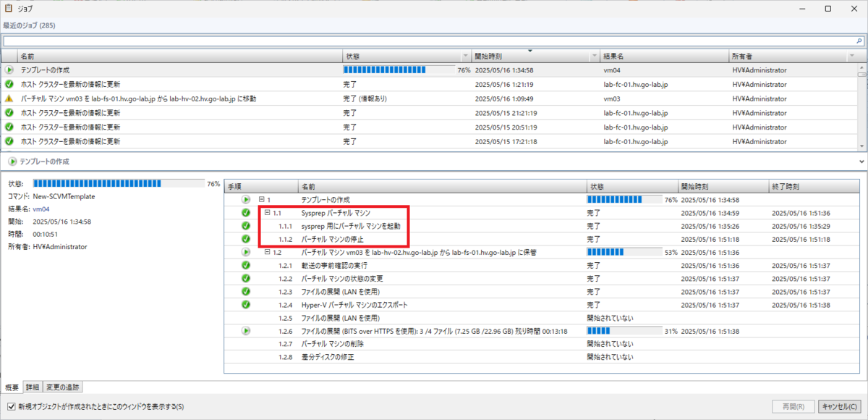Open 開始時刻 column filter dropdown in job list
Viewport: 868px width, 420px height.
[595, 56]
